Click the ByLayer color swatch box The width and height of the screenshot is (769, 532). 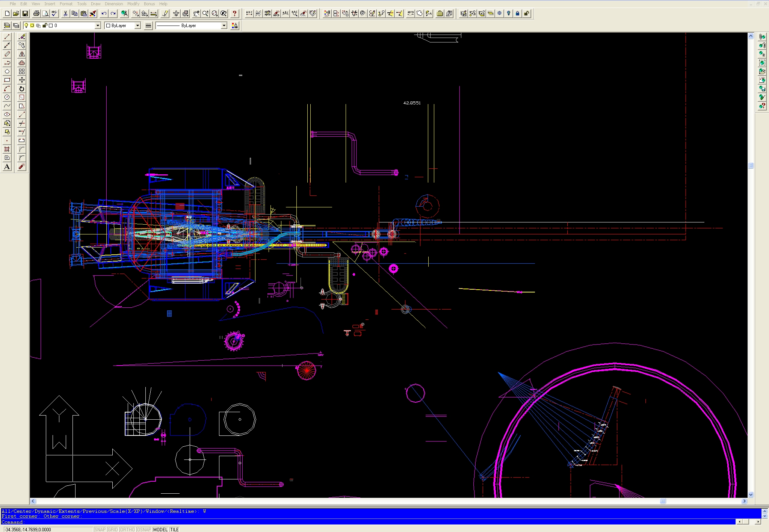[108, 26]
